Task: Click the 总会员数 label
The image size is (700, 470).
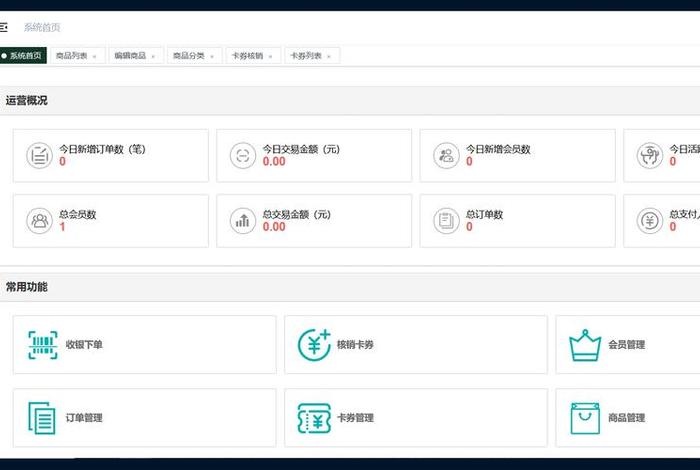Action: (78, 214)
